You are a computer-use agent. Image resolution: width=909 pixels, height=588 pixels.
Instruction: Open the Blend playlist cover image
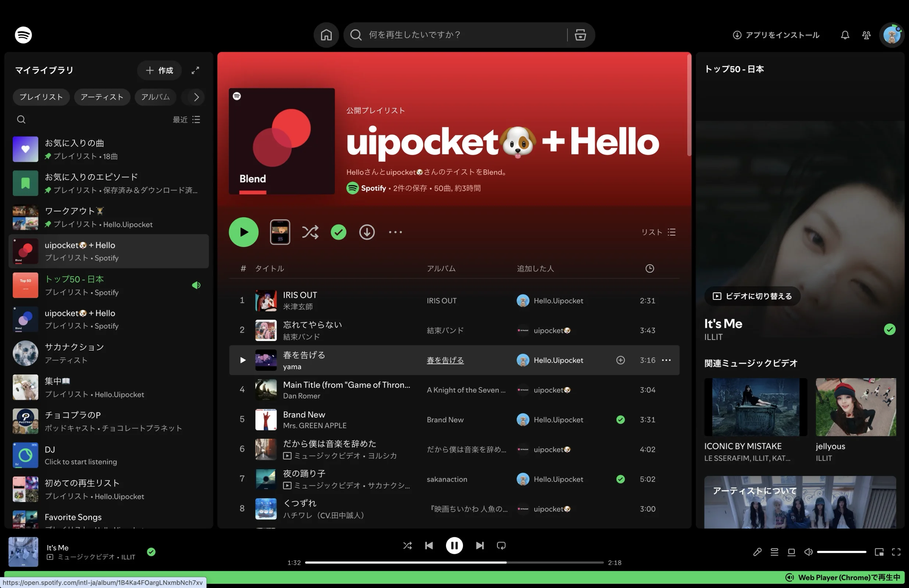(x=282, y=141)
